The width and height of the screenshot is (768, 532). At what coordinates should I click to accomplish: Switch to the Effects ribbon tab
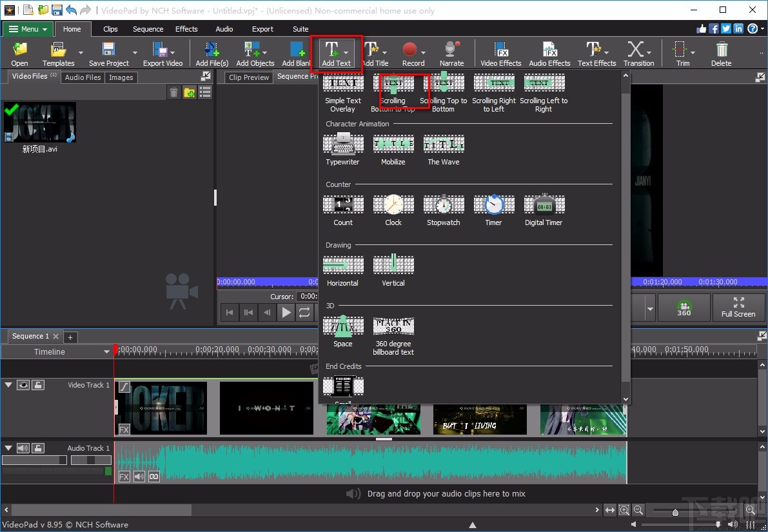click(186, 29)
